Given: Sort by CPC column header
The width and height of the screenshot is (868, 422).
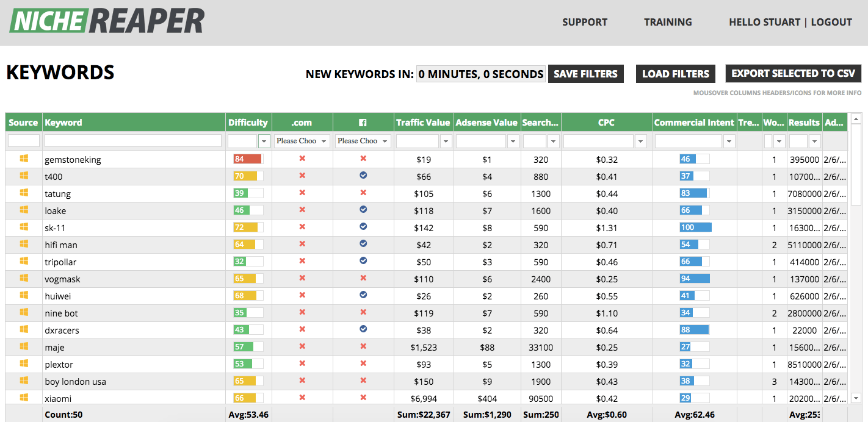Looking at the screenshot, I should pos(606,123).
